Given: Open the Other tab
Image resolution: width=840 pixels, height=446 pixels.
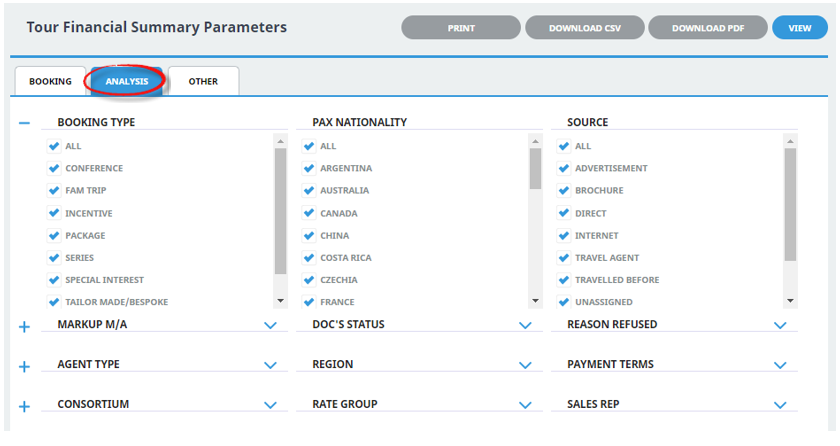Looking at the screenshot, I should pyautogui.click(x=203, y=81).
